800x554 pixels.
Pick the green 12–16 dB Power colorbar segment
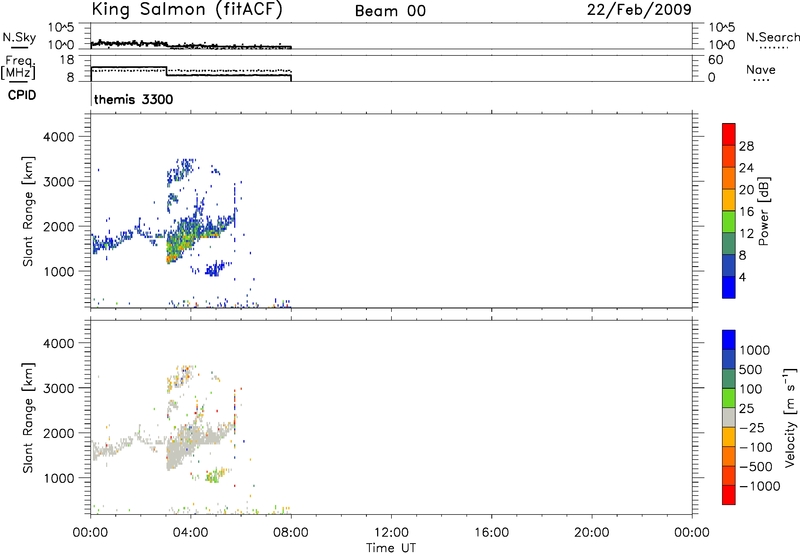coord(729,222)
